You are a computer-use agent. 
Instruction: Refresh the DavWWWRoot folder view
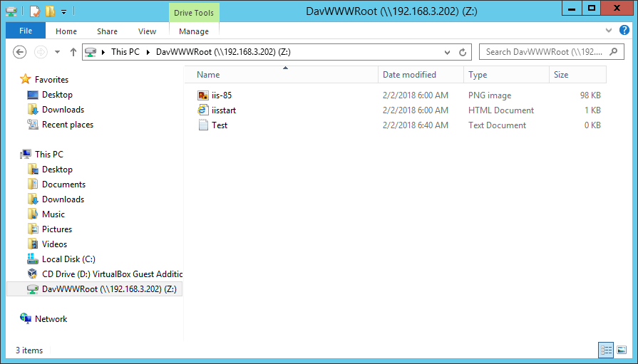coord(463,52)
